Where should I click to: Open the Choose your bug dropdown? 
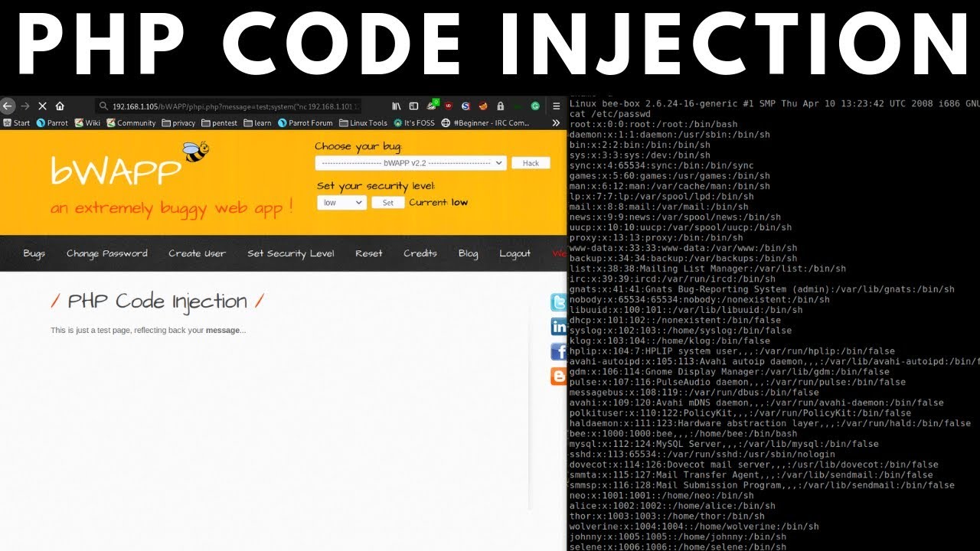[x=410, y=163]
